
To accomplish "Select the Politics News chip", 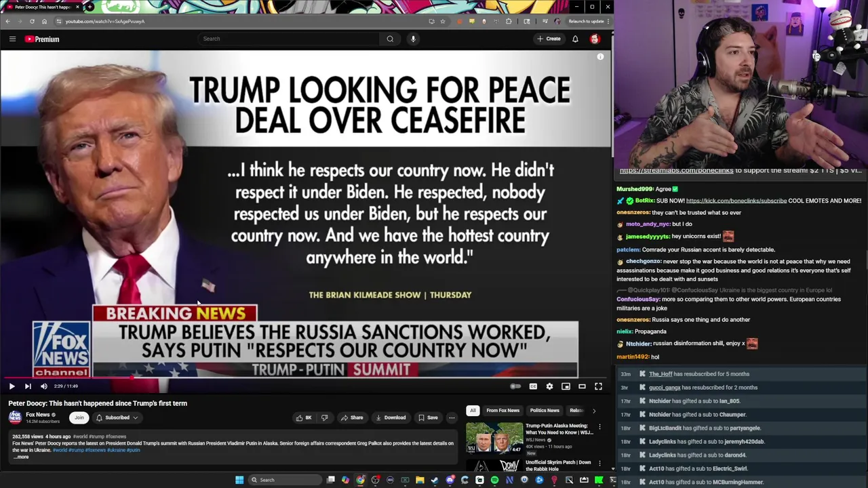I will 545,410.
